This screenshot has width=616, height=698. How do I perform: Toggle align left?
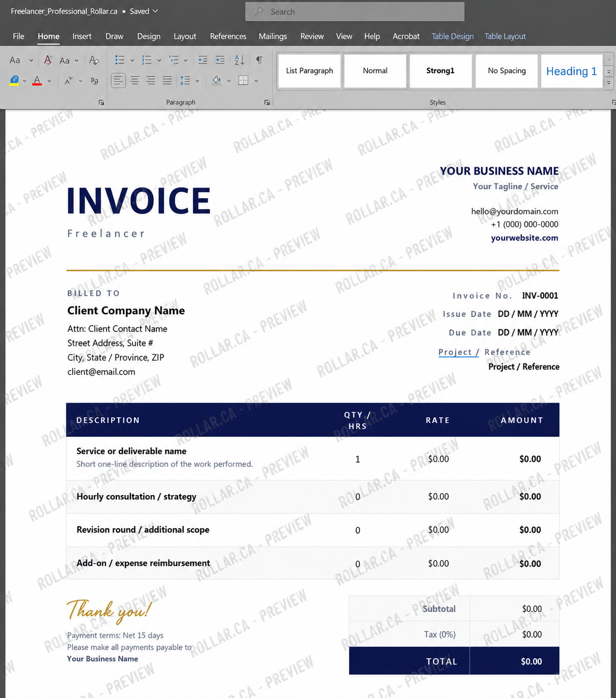coord(119,81)
